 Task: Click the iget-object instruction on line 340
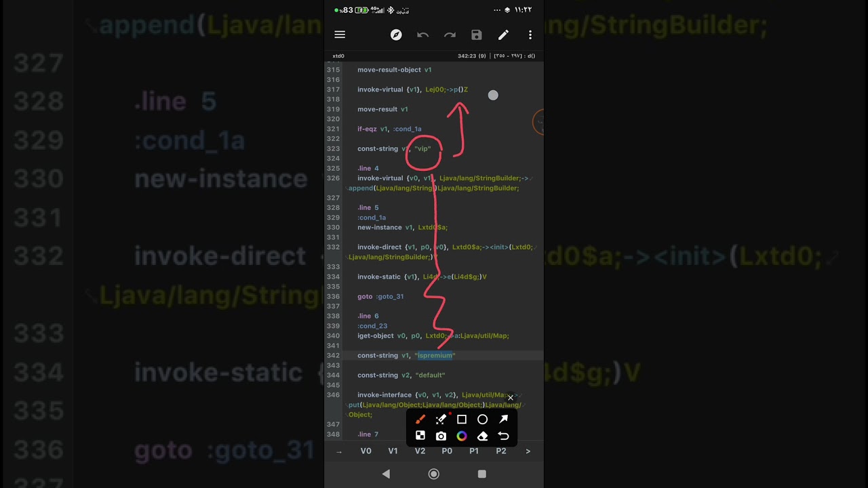(433, 336)
